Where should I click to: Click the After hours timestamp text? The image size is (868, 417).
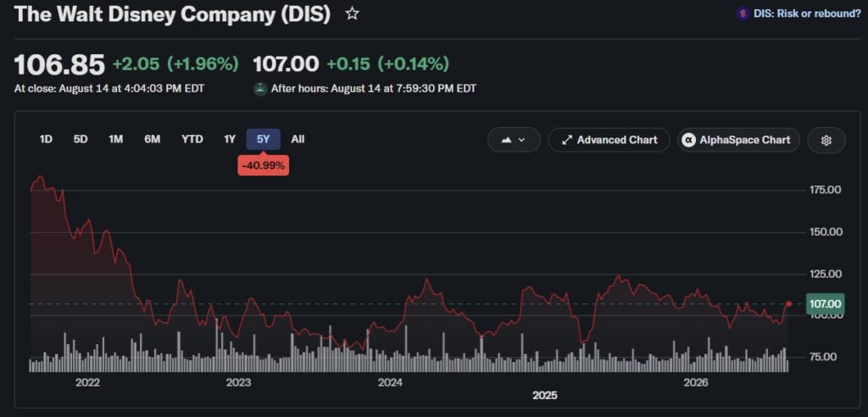coord(374,89)
